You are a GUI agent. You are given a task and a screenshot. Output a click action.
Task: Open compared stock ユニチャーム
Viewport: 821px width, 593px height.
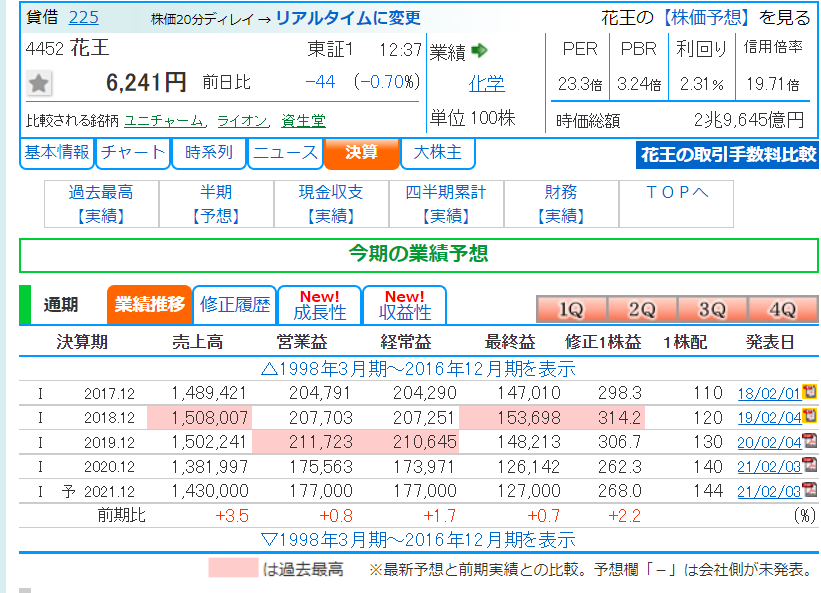click(x=164, y=121)
